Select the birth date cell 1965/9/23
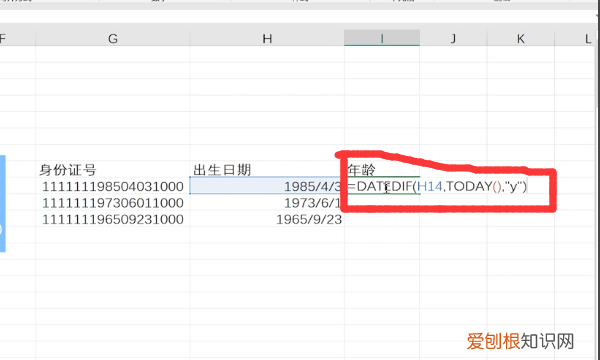The height and width of the screenshot is (360, 600). [267, 220]
